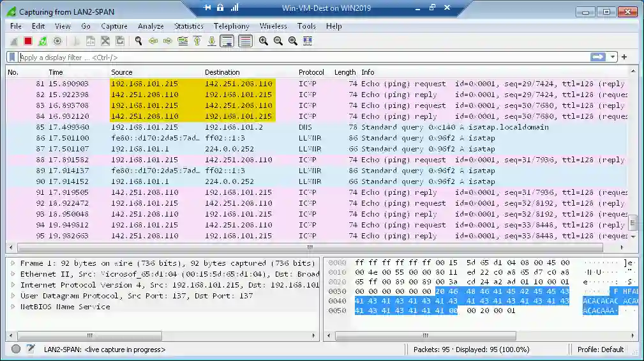Image resolution: width=644 pixels, height=361 pixels.
Task: Find a packet with magnifier icon
Action: point(139,41)
